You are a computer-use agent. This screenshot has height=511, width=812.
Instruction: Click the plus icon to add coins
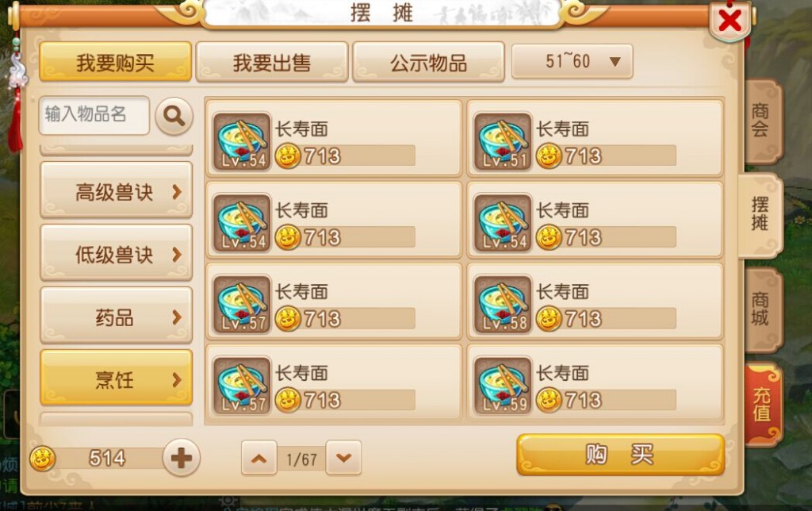pyautogui.click(x=182, y=458)
